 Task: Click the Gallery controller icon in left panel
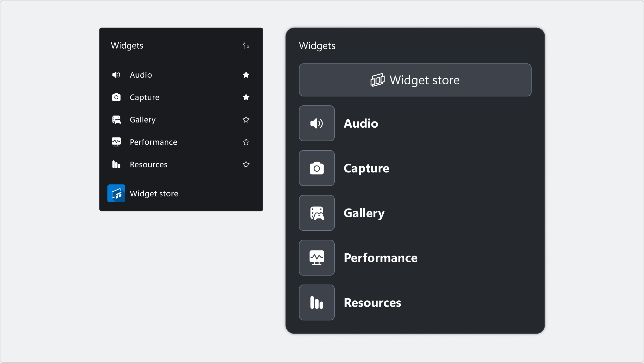click(116, 120)
